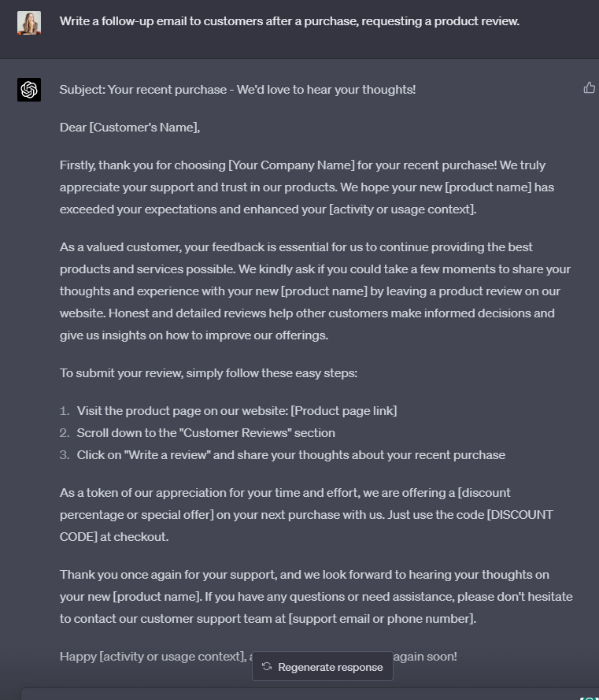Click the "Dear [Customer's Name]," greeting

click(x=130, y=128)
